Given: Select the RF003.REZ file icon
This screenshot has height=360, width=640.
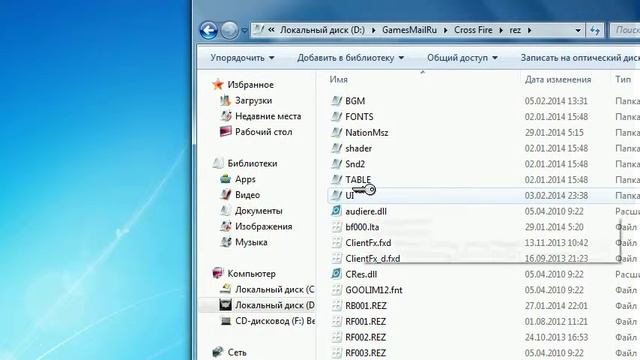Looking at the screenshot, I should tap(336, 353).
